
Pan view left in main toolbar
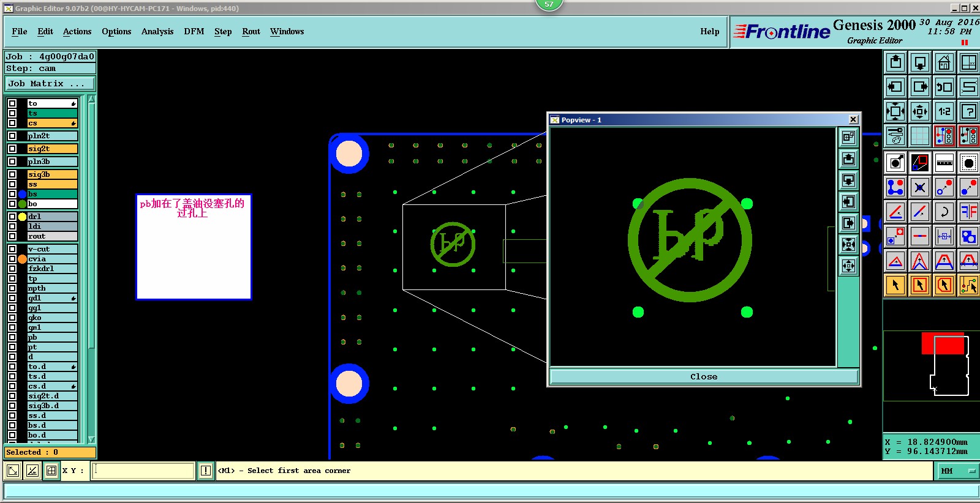tap(895, 87)
